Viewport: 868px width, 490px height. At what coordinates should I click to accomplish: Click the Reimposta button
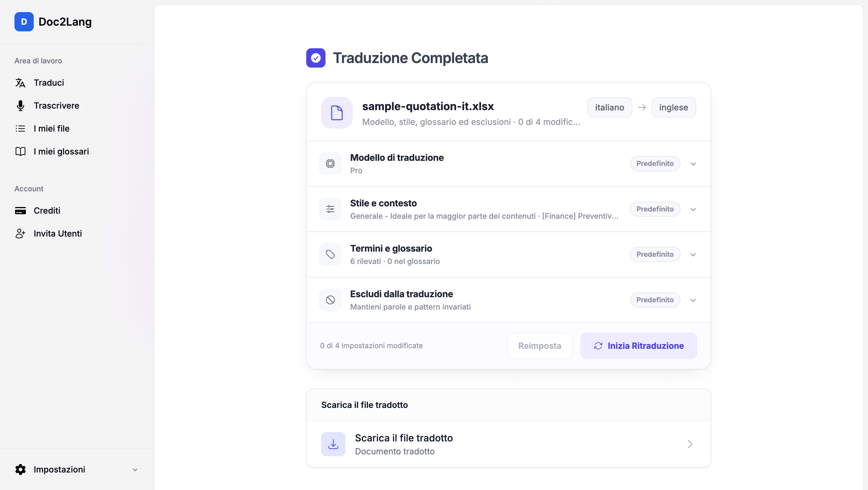(539, 346)
